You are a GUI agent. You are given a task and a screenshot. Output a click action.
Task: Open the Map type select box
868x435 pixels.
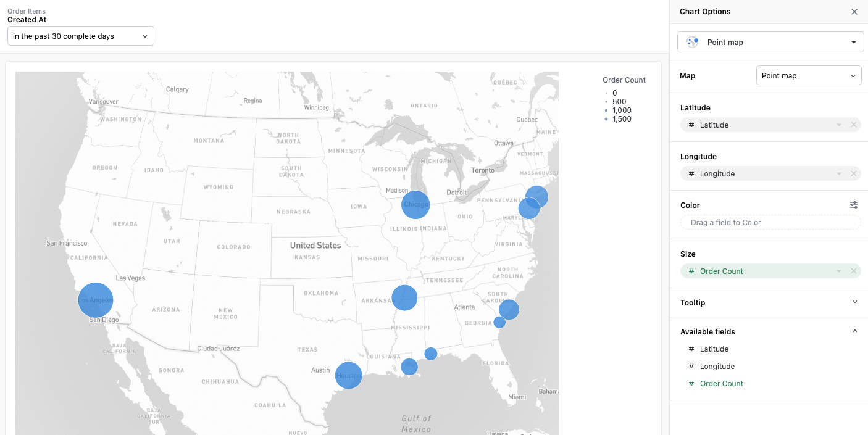808,76
